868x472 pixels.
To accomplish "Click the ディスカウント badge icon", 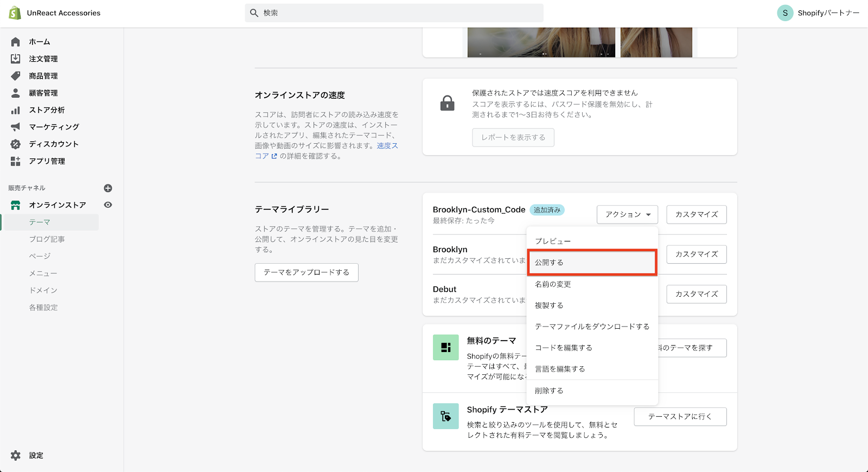I will click(16, 144).
